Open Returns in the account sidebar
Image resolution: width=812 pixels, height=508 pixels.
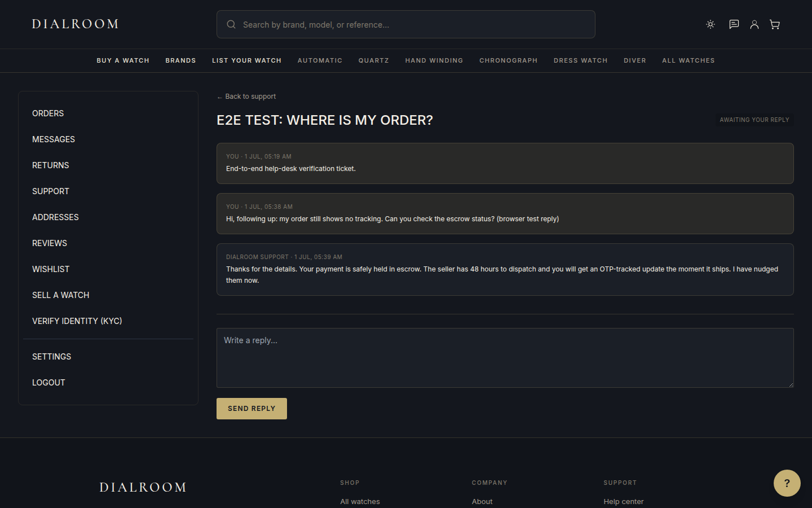point(108,165)
